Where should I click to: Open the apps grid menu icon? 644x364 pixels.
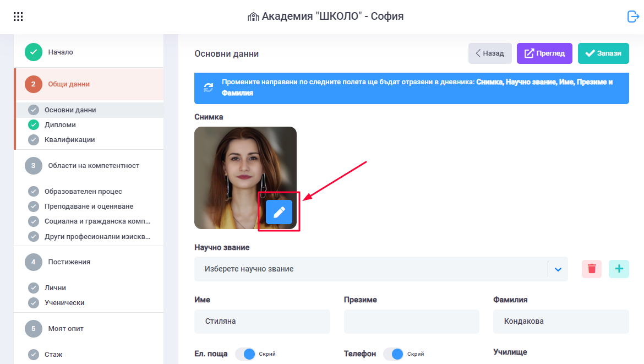[x=18, y=17]
